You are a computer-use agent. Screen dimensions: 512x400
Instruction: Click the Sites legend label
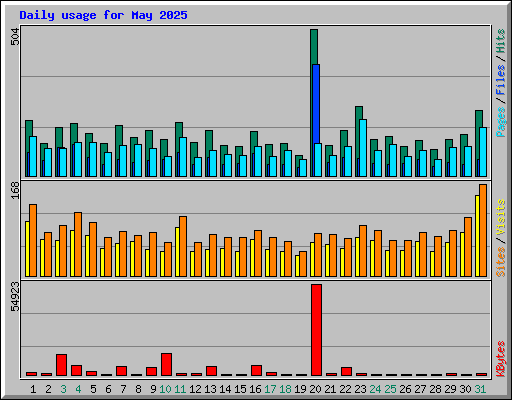tap(501, 262)
